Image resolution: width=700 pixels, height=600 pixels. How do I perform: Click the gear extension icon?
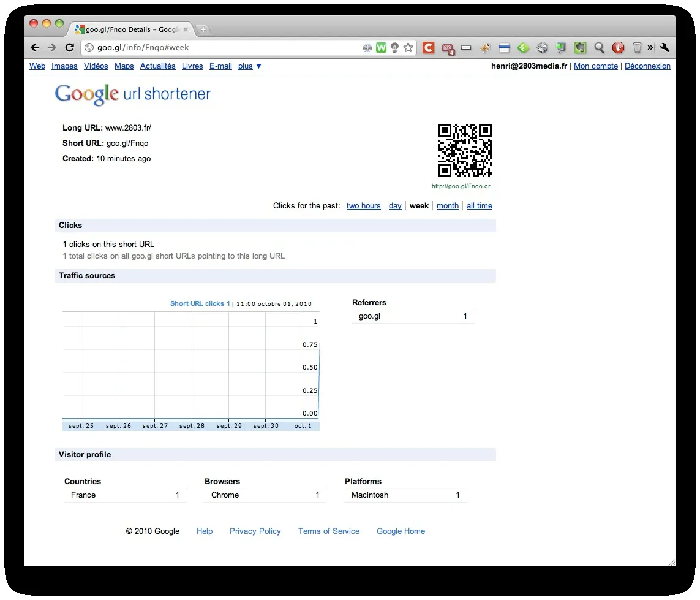(542, 47)
